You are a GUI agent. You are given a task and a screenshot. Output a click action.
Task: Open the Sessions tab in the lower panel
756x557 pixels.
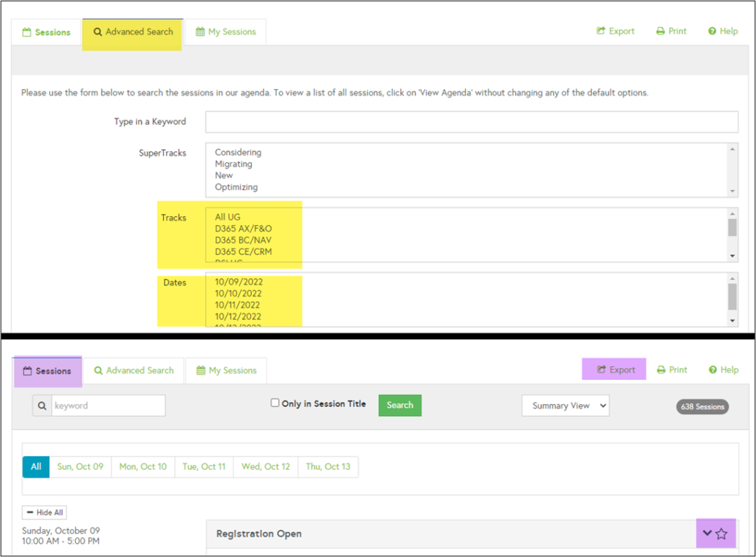[47, 371]
